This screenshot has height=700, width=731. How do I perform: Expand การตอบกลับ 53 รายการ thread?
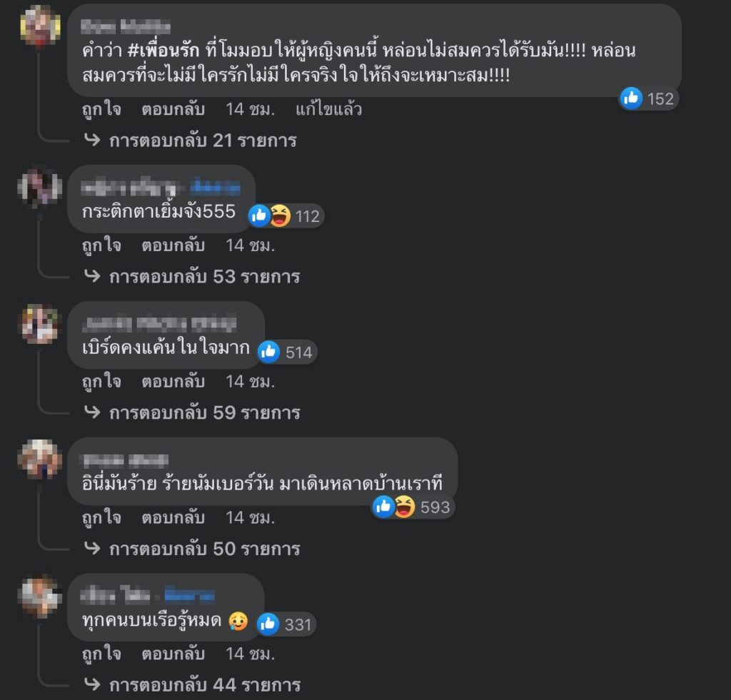coord(204,276)
